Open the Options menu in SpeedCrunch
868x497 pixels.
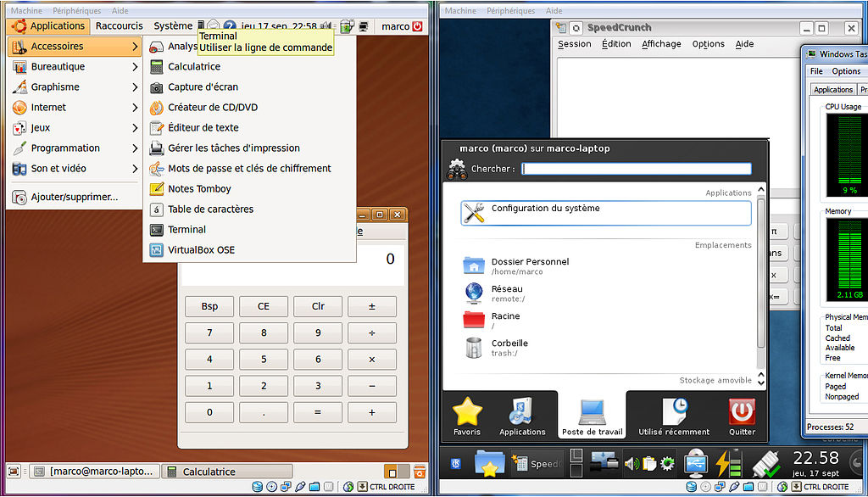709,44
